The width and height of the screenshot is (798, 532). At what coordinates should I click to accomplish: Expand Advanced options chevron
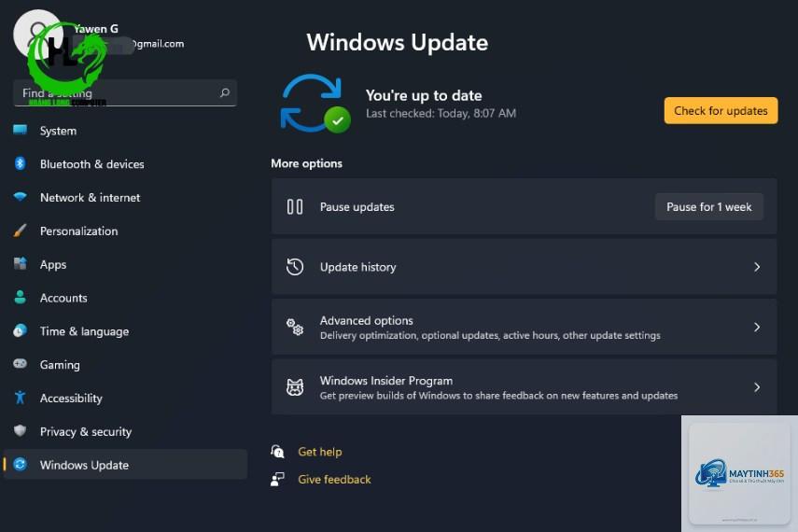pos(757,327)
